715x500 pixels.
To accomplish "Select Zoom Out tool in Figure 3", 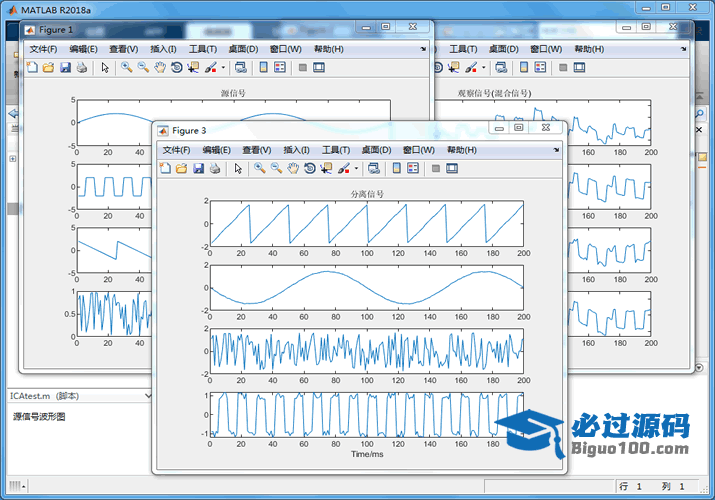I will pyautogui.click(x=276, y=168).
